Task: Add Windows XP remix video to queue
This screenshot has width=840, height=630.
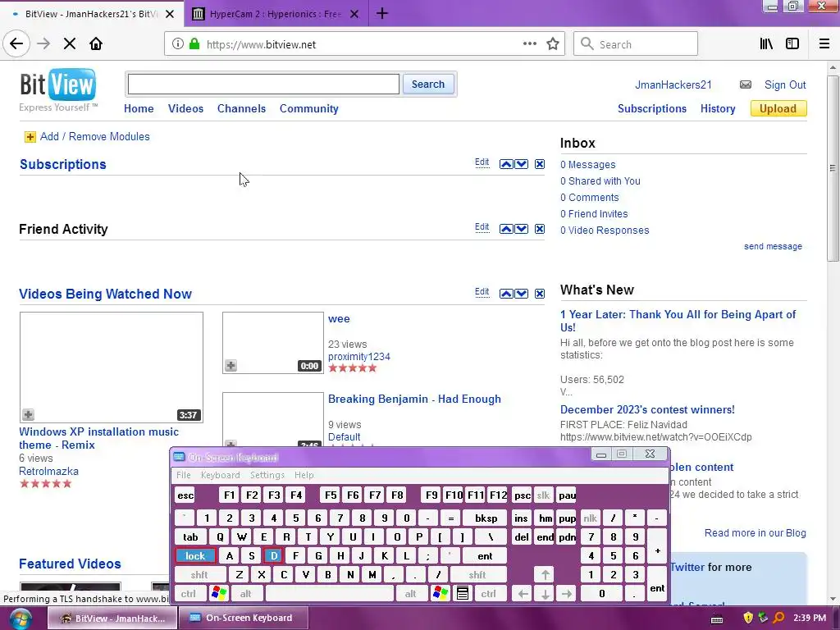Action: click(28, 414)
